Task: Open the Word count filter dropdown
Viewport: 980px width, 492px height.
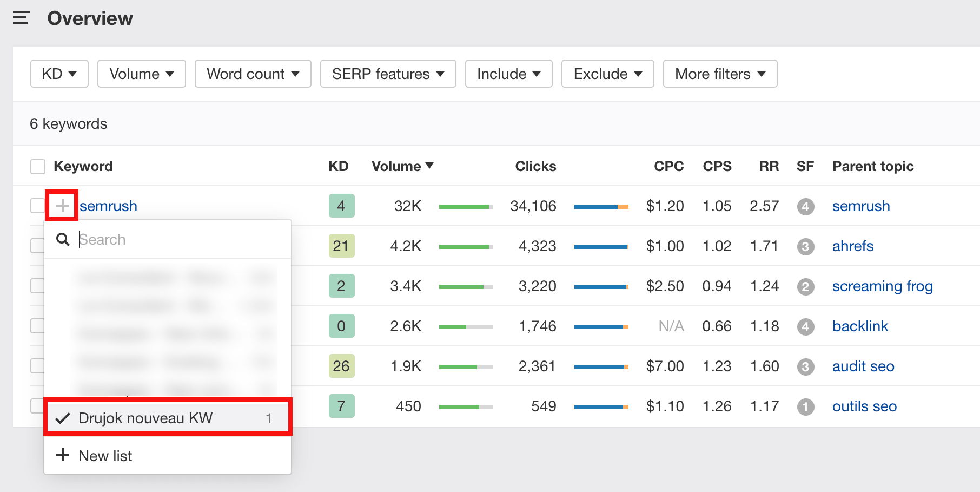Action: coord(253,74)
